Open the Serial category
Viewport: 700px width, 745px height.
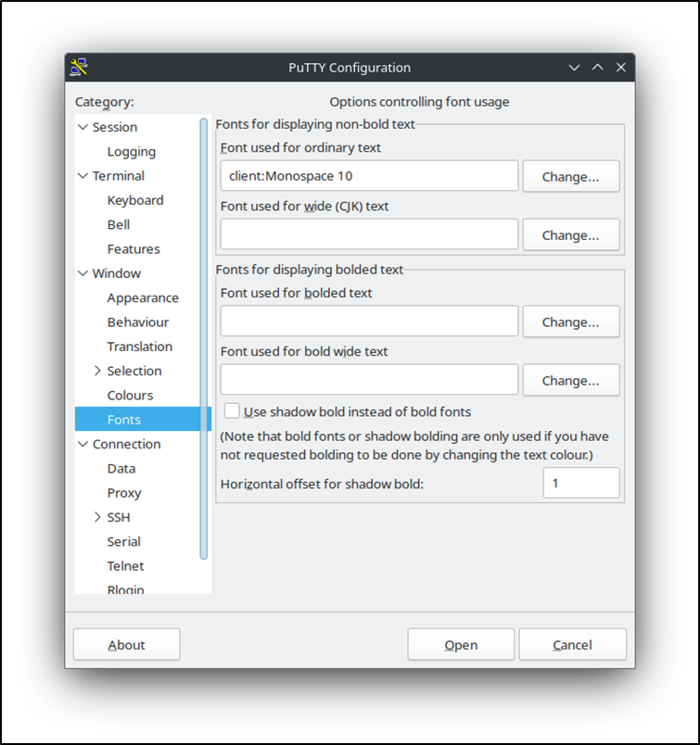click(123, 542)
